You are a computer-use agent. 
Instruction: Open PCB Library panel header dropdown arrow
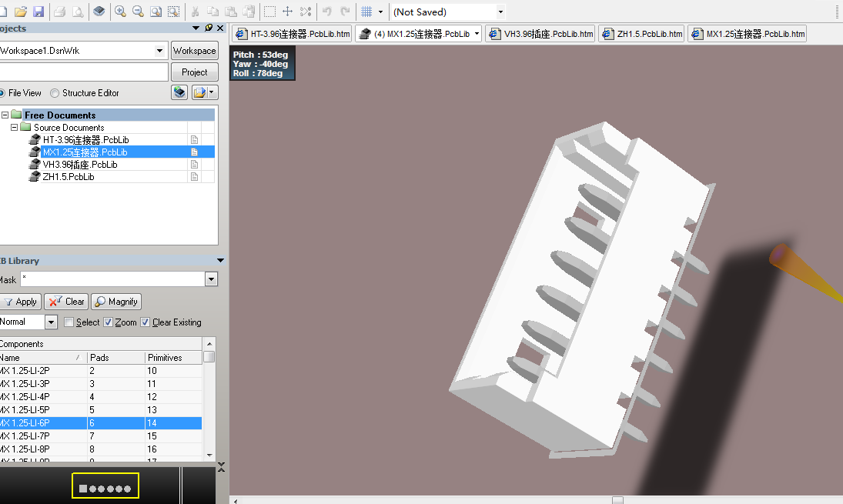[x=220, y=261]
